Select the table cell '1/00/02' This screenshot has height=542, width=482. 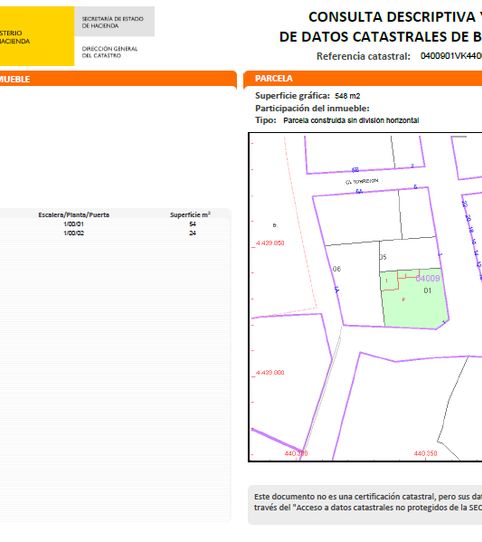point(74,233)
